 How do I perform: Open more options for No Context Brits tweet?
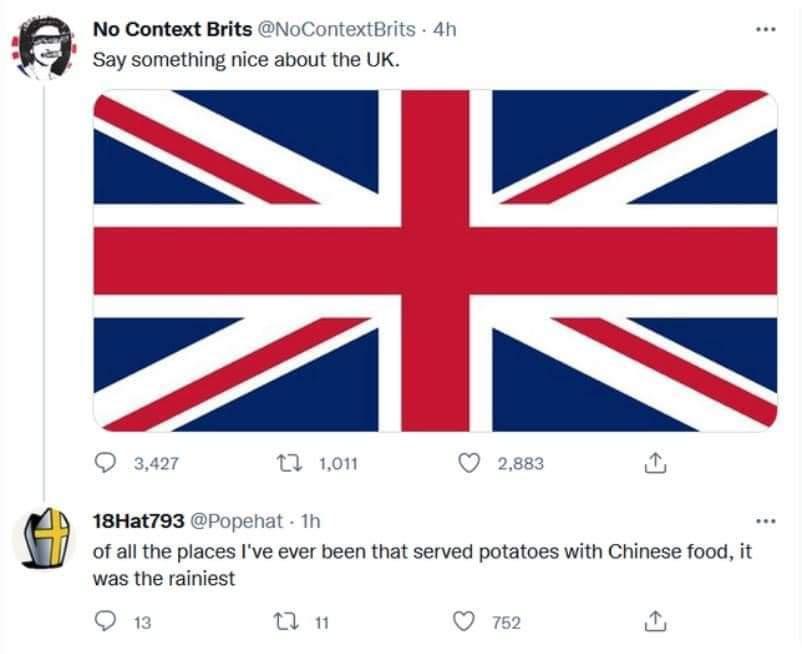[766, 28]
